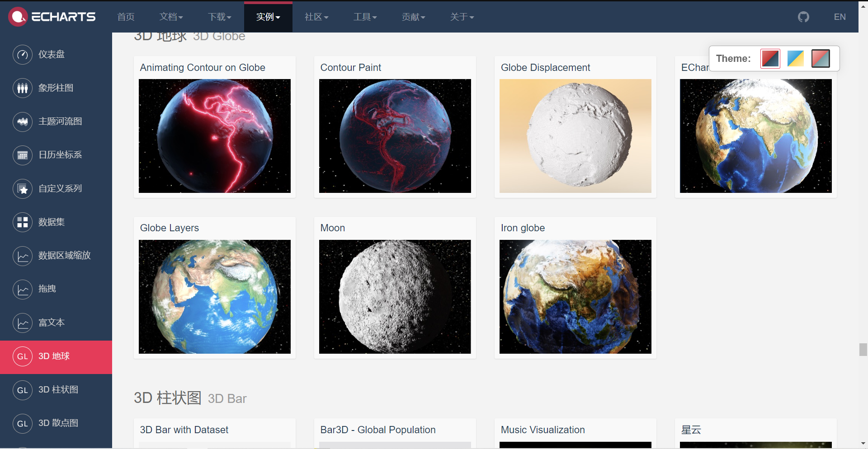
Task: Expand the 下载 dropdown menu
Action: tap(220, 17)
